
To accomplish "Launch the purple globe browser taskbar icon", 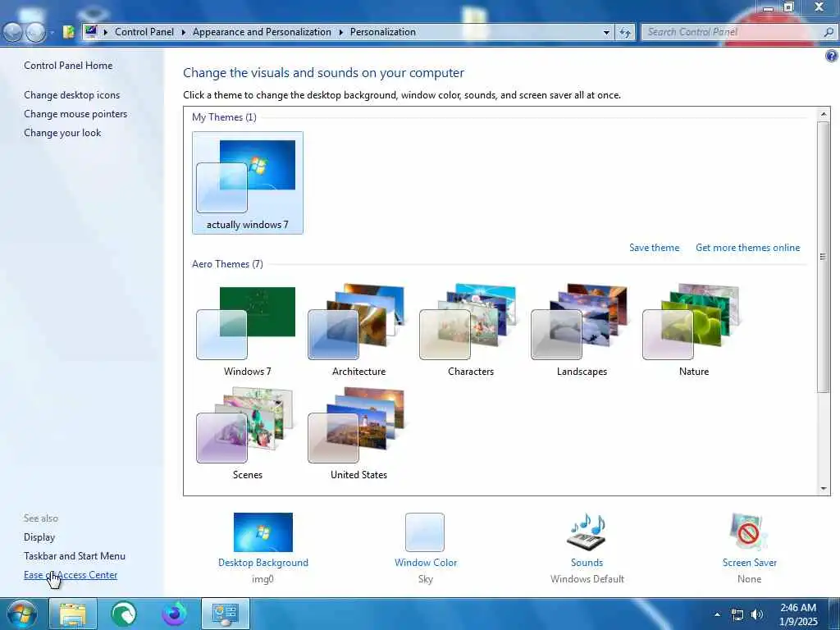I will (175, 614).
